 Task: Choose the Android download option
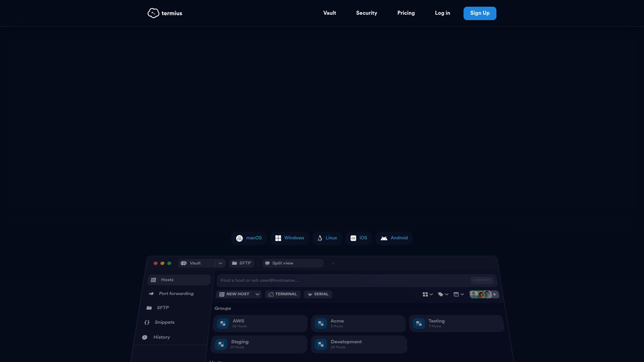pyautogui.click(x=394, y=238)
